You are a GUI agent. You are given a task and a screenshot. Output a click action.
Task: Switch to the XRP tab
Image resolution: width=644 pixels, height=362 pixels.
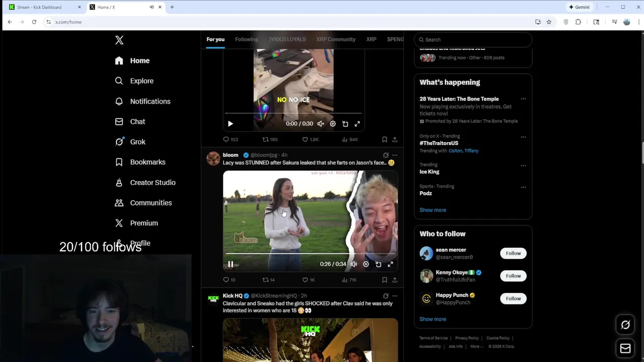click(371, 39)
